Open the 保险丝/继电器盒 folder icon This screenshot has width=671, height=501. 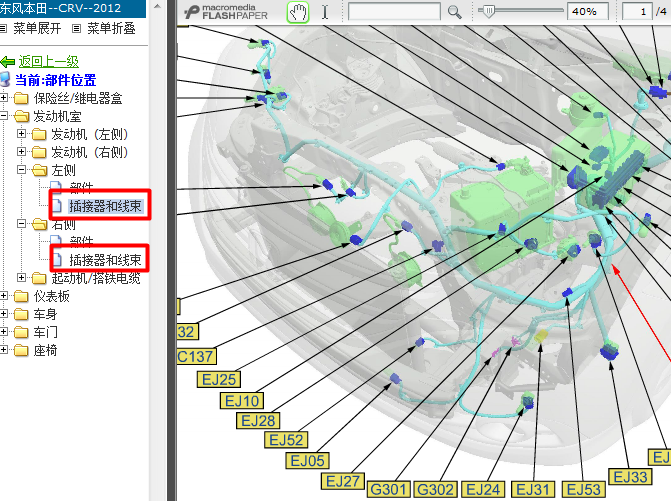21,98
